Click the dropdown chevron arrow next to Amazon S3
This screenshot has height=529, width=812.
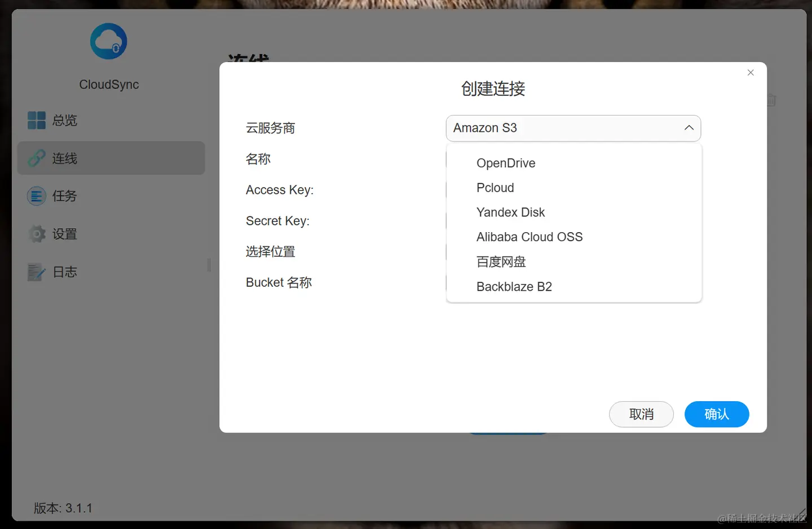click(x=689, y=128)
